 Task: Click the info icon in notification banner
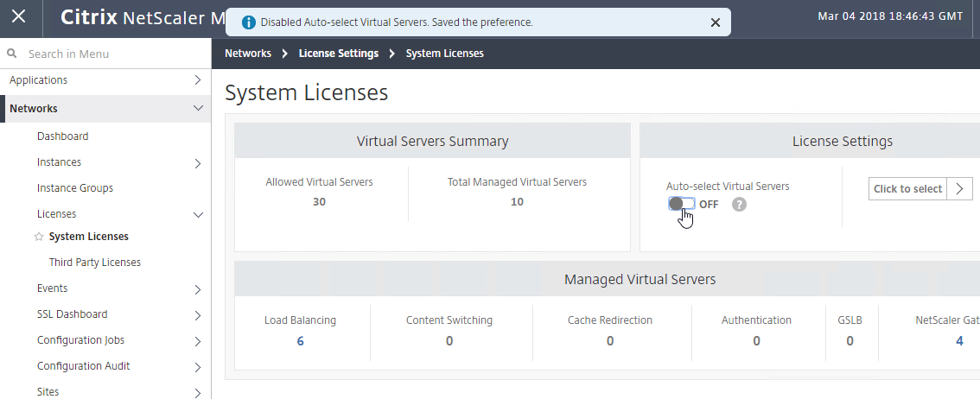pos(248,22)
